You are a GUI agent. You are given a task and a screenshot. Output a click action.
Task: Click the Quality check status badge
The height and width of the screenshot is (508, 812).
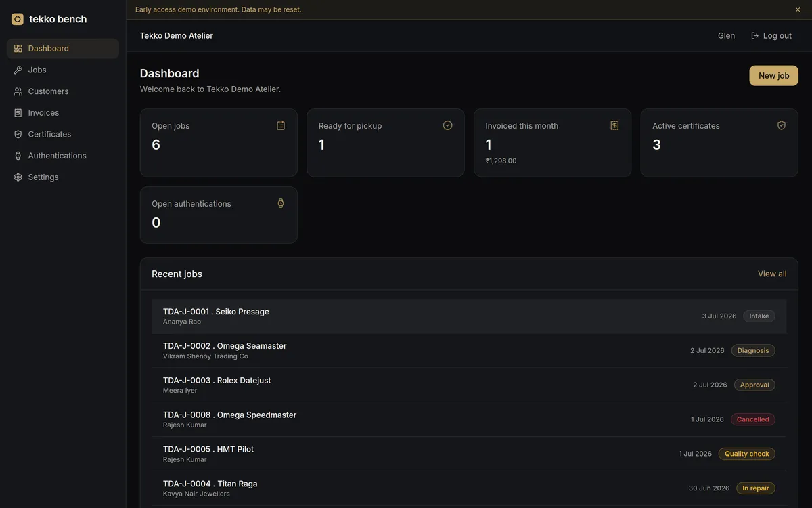coord(747,454)
